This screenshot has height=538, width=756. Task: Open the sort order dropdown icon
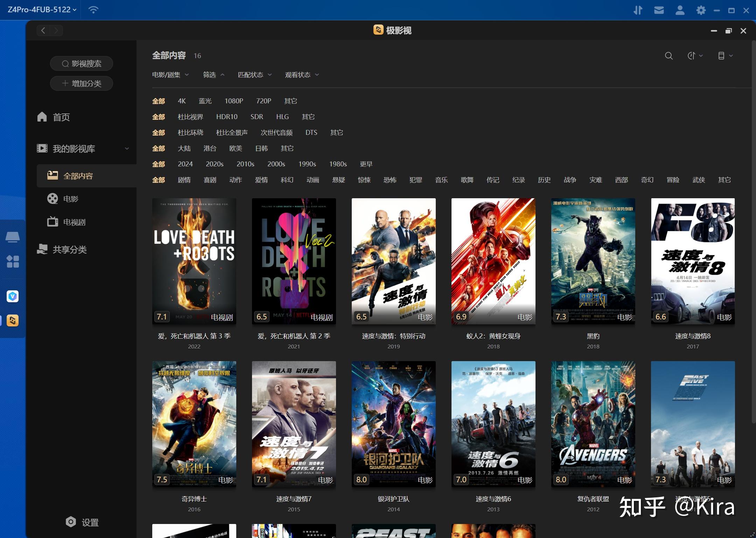pyautogui.click(x=695, y=56)
